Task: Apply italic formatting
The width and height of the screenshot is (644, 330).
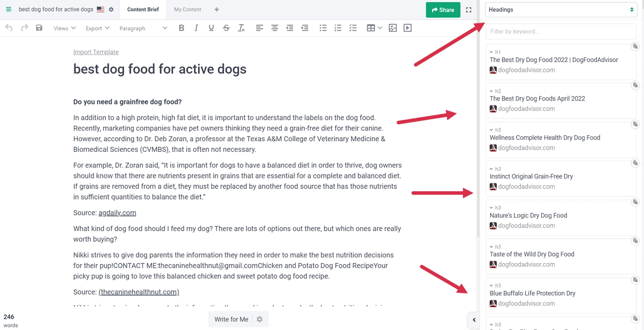Action: [196, 28]
